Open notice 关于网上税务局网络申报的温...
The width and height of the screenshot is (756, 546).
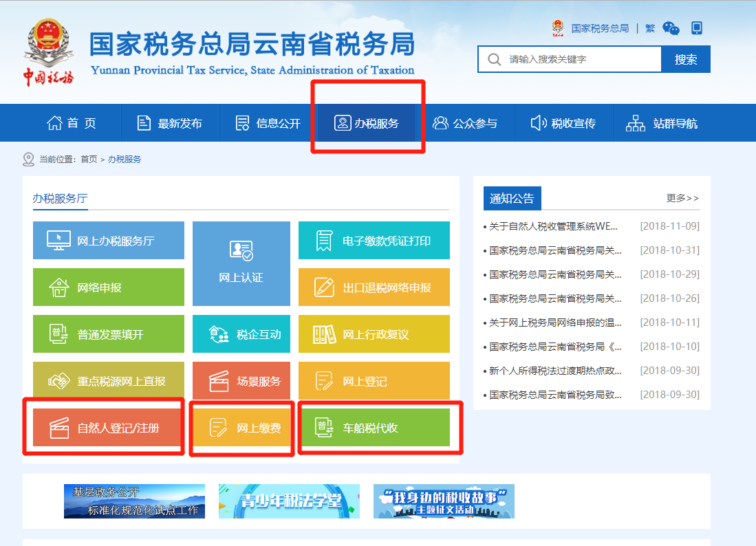click(555, 323)
